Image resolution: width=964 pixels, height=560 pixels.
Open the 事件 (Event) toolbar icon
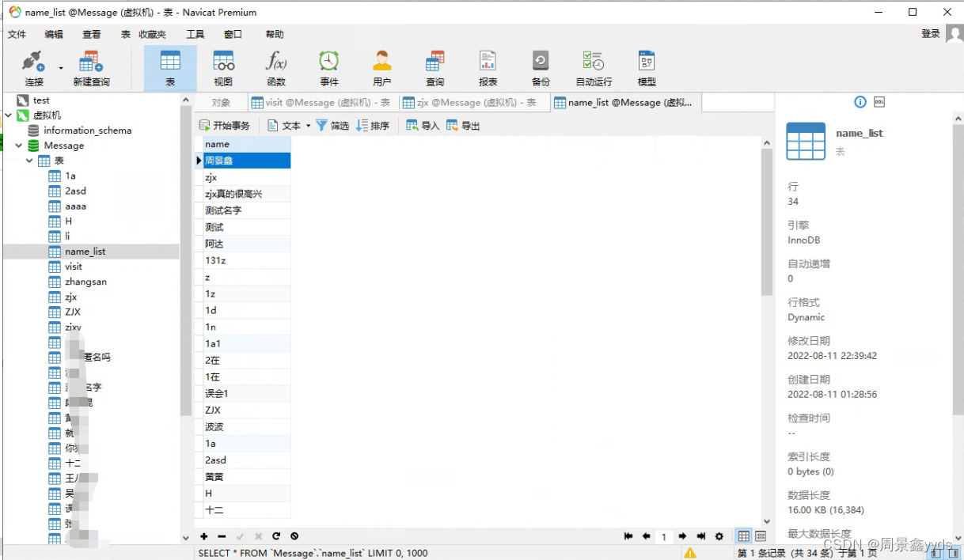329,68
